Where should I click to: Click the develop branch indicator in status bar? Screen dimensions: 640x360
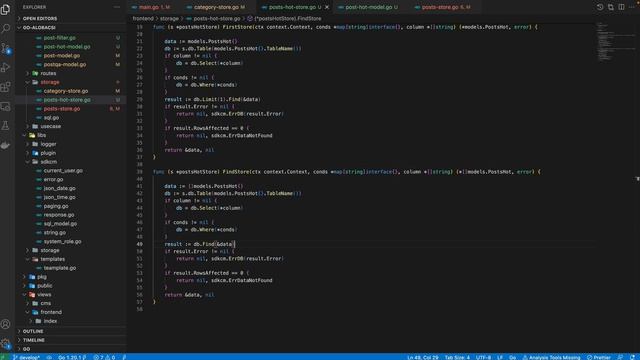coord(26,357)
